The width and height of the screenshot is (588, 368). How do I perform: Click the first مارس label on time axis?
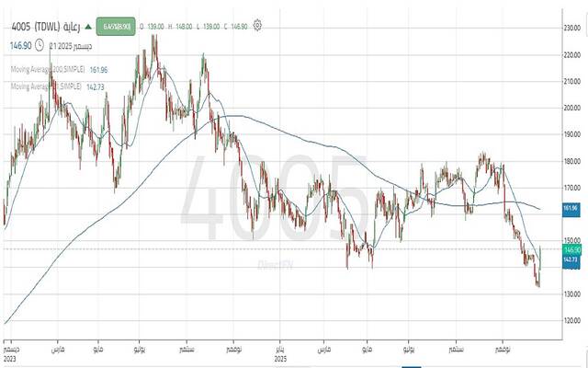[52, 350]
